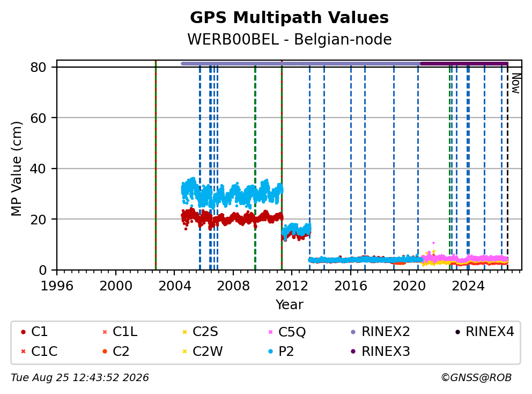Viewport: 532px width, 394px height.
Task: Select the C2S legend marker
Action: tap(185, 332)
